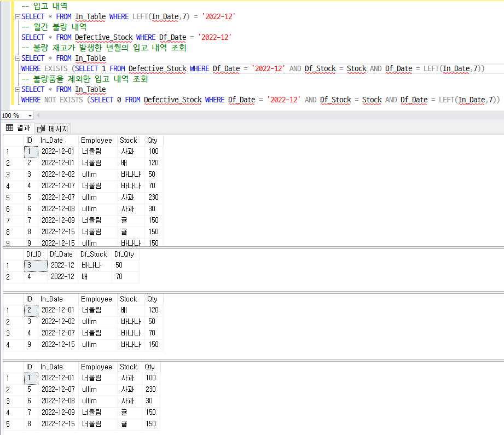Switch to the 메시지 messages tab
This screenshot has width=504, height=435.
(53, 129)
